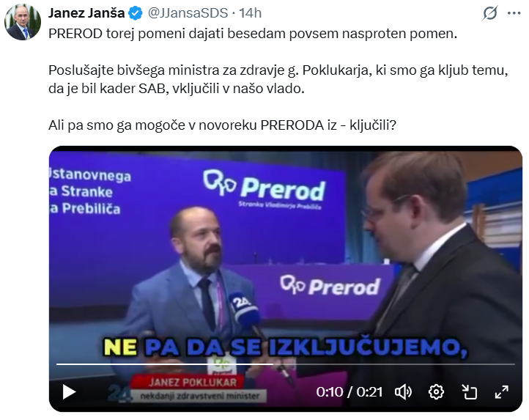This screenshot has height=420, width=529.
Task: Open video settings gear icon
Action: [436, 392]
